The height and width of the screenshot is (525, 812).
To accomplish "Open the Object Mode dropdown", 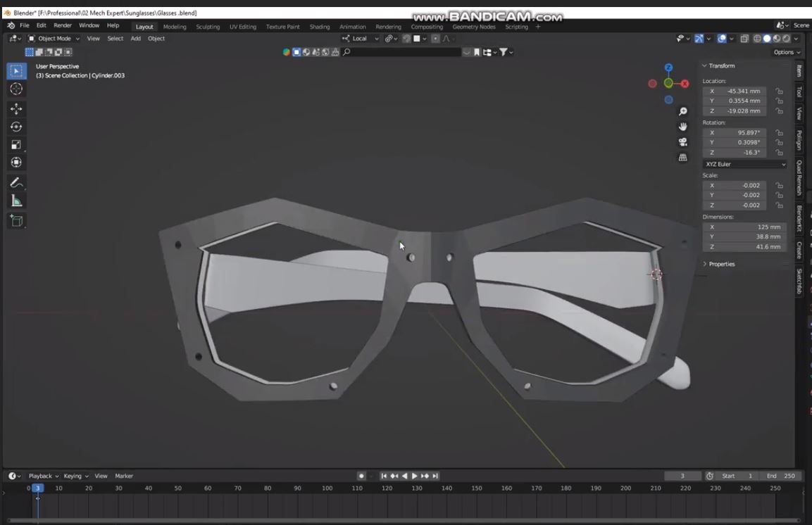I will pyautogui.click(x=54, y=39).
